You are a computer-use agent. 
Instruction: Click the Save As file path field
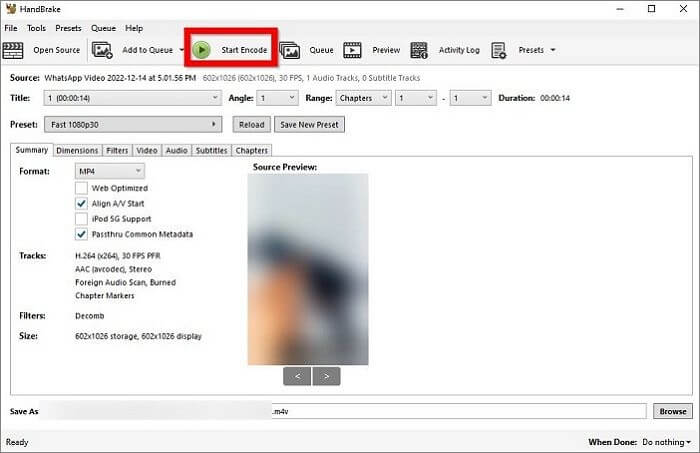(x=350, y=411)
